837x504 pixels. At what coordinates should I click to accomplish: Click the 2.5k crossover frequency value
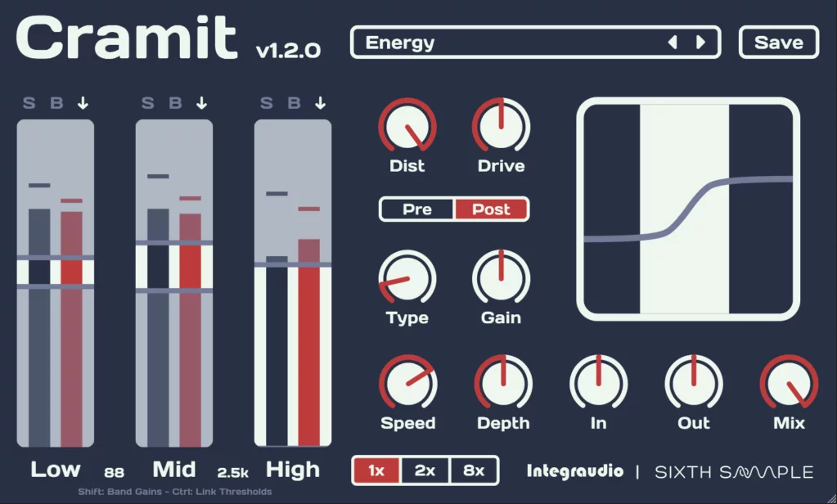pos(231,472)
